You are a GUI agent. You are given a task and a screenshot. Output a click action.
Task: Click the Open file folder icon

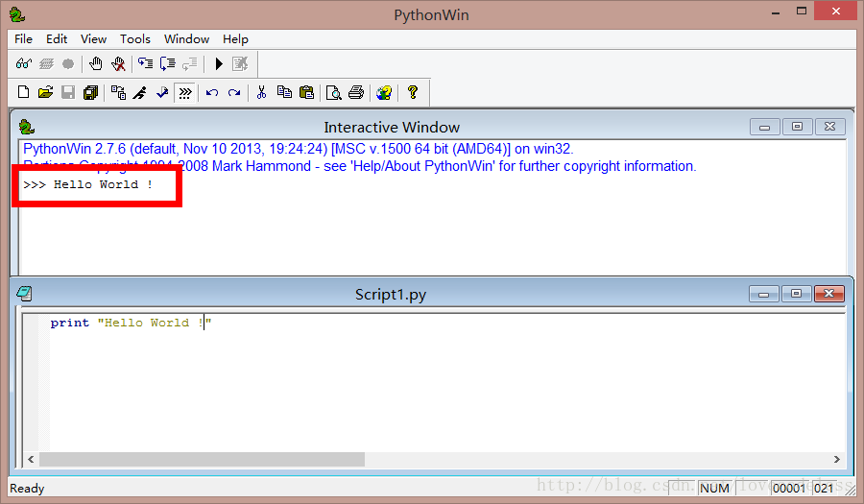point(46,92)
